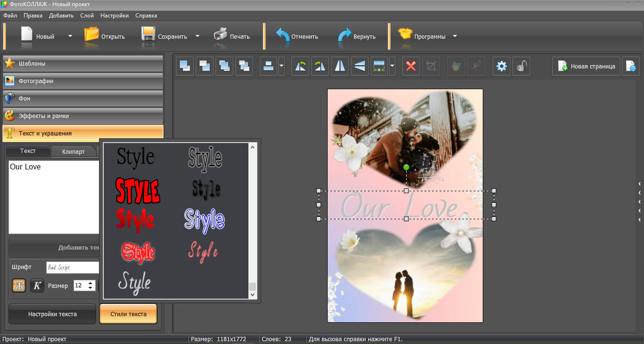Click the green rotation handle above the text
644x344 pixels.
pyautogui.click(x=406, y=167)
